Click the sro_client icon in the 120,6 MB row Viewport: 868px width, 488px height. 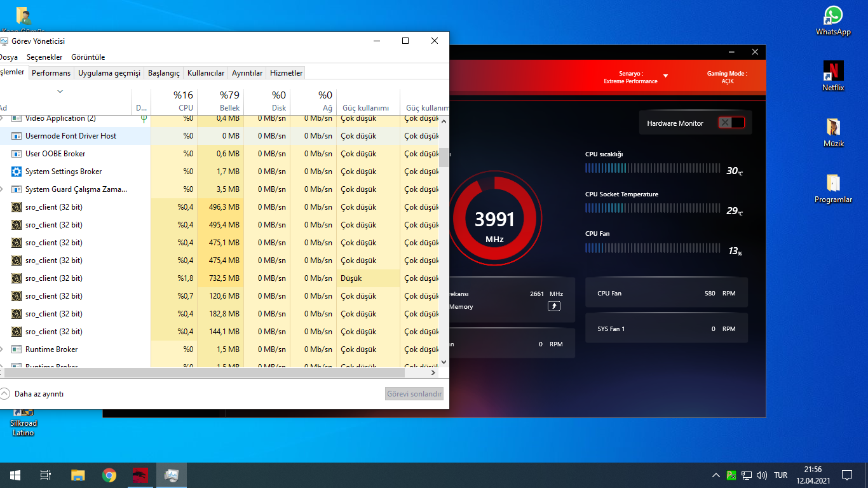[17, 296]
